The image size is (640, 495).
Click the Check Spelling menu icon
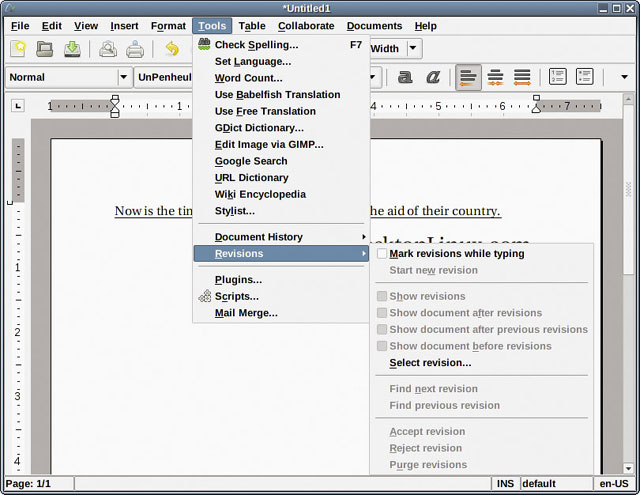point(204,44)
